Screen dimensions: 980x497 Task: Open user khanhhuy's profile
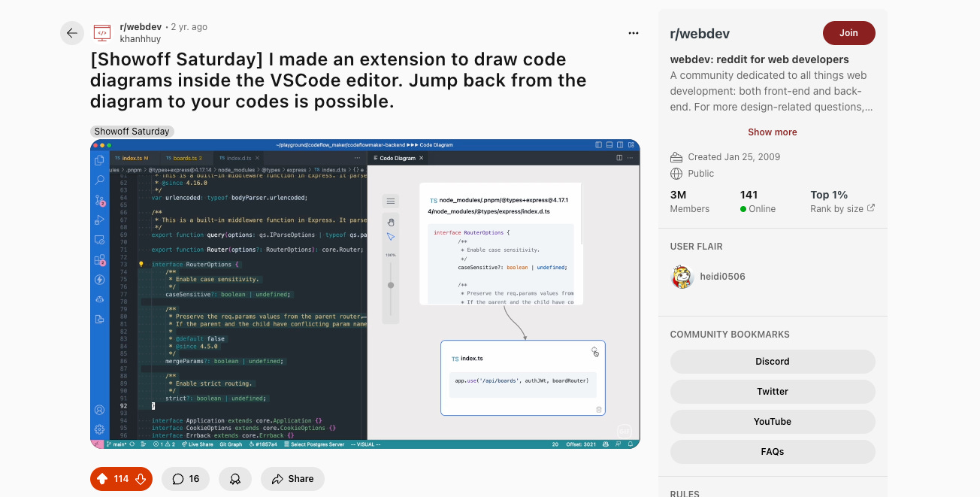click(142, 38)
